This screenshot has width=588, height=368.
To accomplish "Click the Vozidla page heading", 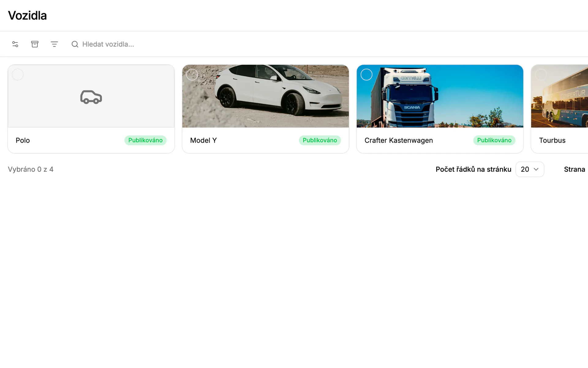I will click(27, 16).
